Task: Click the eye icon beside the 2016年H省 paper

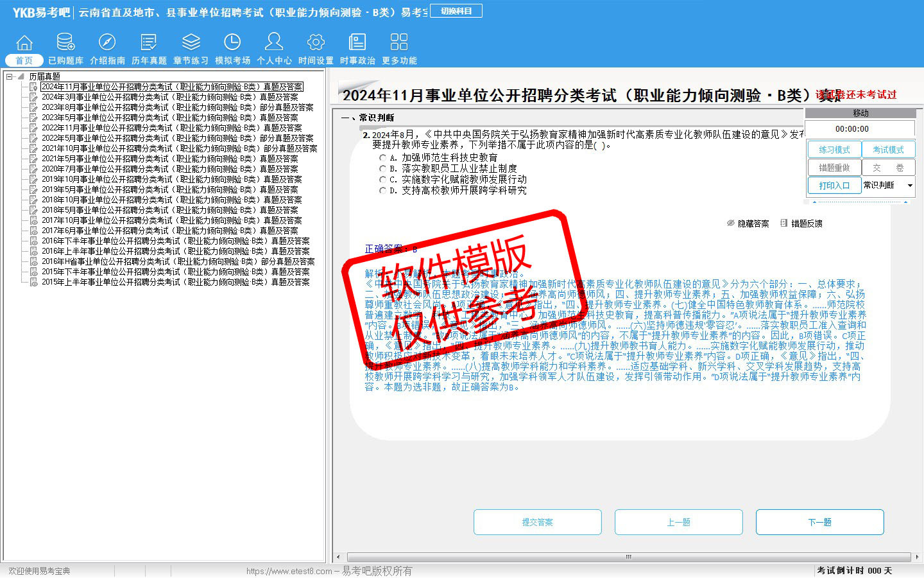Action: pos(33,261)
